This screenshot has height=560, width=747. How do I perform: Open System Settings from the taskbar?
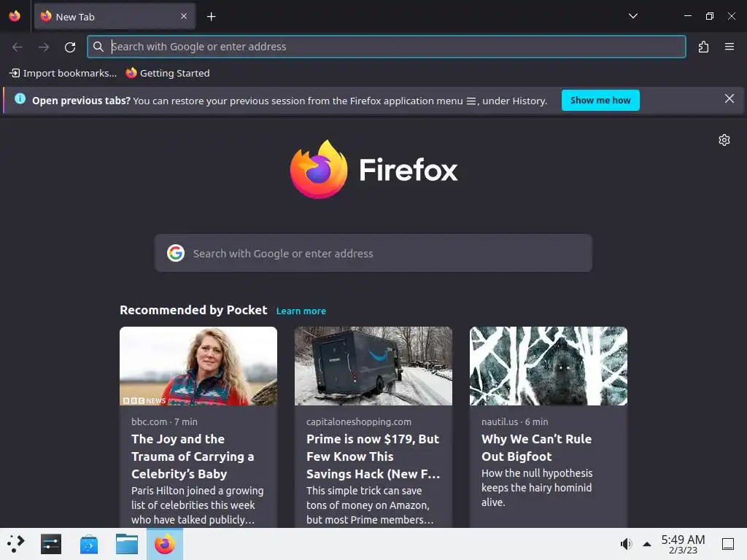pyautogui.click(x=51, y=544)
